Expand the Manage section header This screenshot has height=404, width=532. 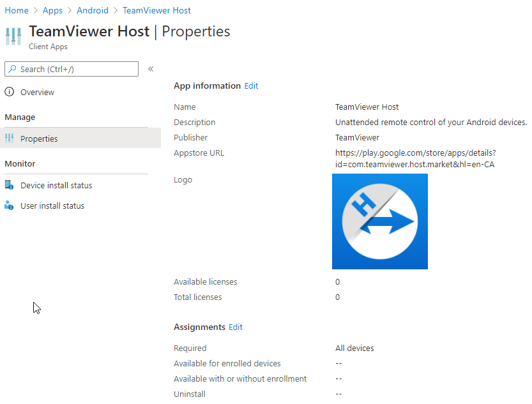click(21, 117)
